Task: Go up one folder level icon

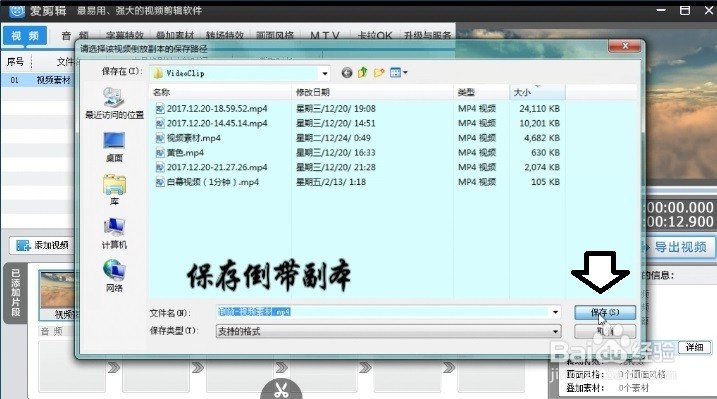Action: coord(363,72)
